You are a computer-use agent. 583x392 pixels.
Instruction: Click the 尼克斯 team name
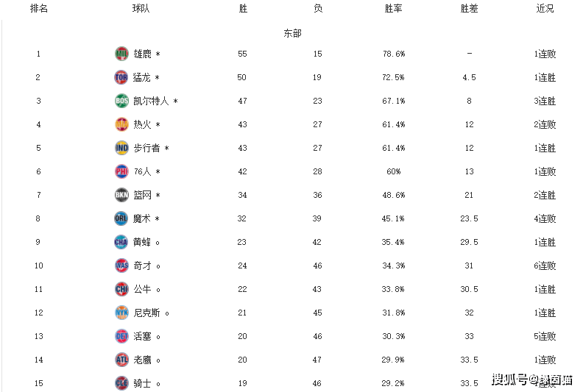[146, 313]
